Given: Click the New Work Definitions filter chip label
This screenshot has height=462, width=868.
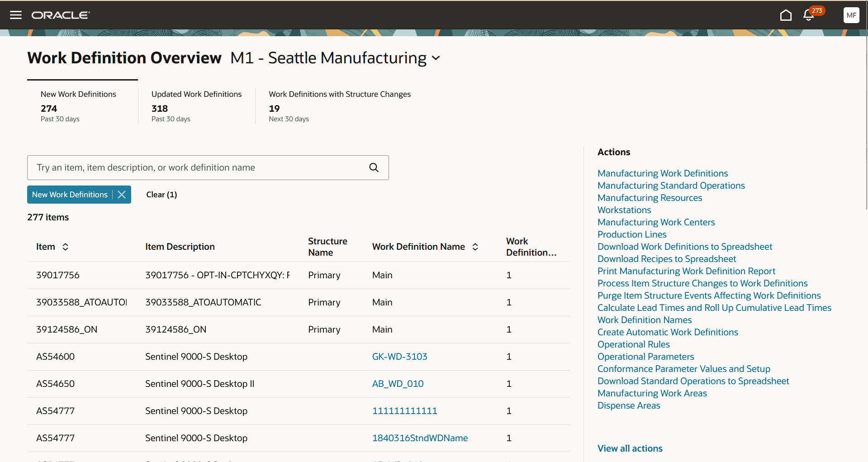Looking at the screenshot, I should click(70, 195).
